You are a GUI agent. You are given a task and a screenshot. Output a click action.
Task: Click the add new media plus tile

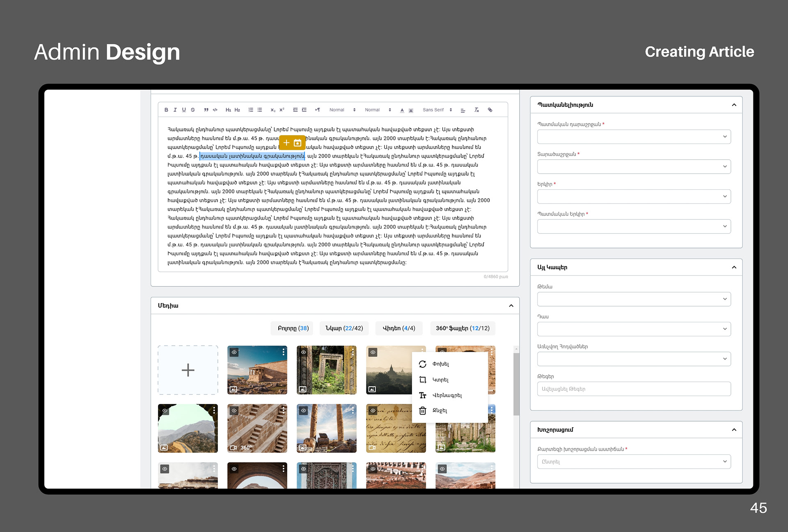point(188,370)
